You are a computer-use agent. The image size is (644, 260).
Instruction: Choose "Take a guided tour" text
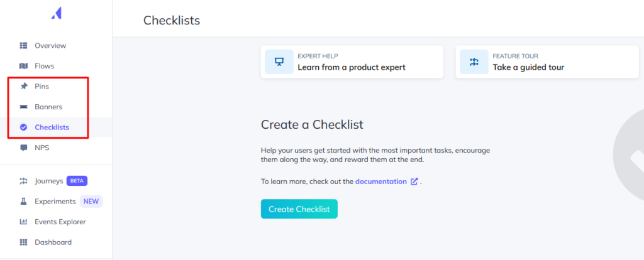click(x=528, y=67)
